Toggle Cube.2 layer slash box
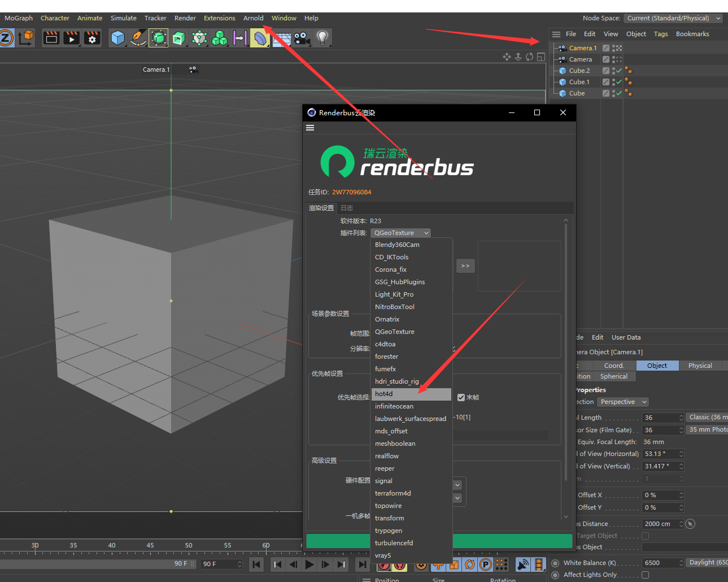 pyautogui.click(x=606, y=71)
